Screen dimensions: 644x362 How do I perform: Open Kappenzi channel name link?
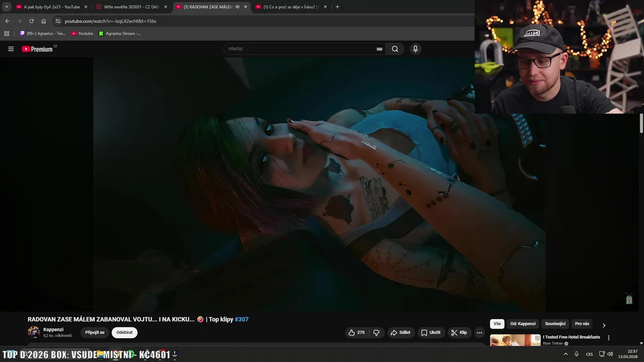(x=53, y=329)
